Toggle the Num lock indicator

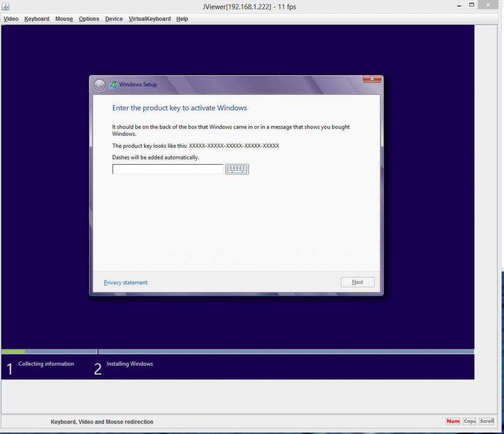click(x=453, y=421)
